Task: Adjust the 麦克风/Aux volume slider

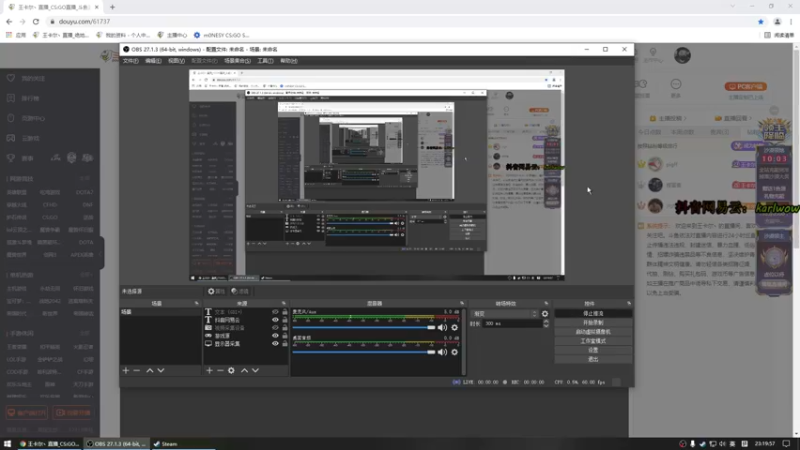Action: pyautogui.click(x=364, y=328)
